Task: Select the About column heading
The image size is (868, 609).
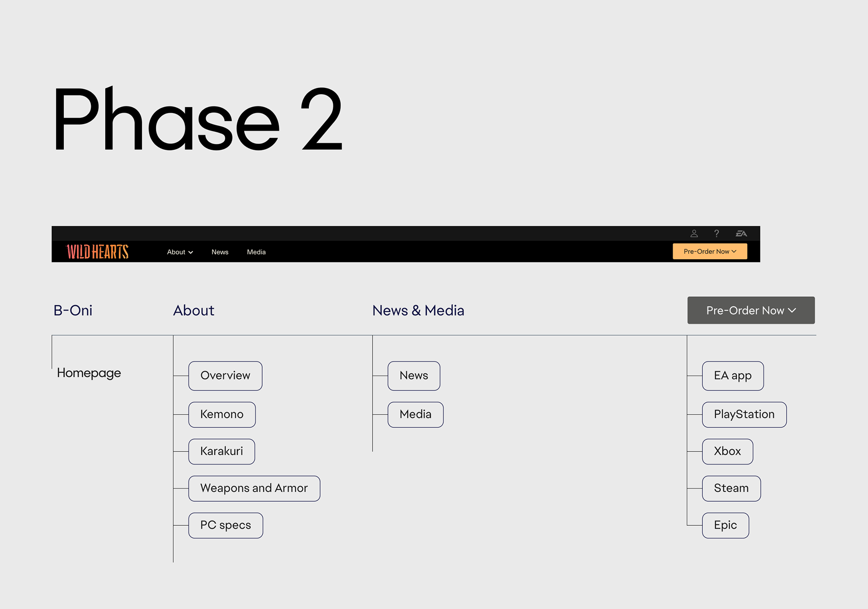Action: [x=193, y=310]
